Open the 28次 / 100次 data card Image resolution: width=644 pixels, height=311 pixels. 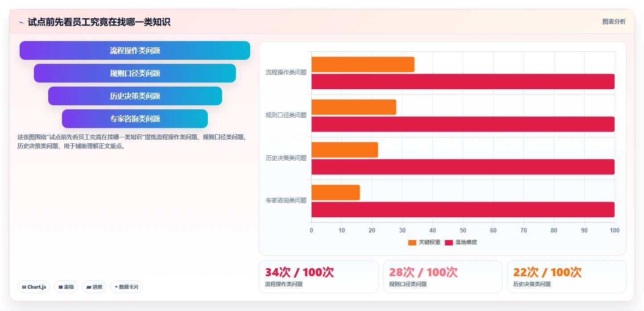pos(442,277)
